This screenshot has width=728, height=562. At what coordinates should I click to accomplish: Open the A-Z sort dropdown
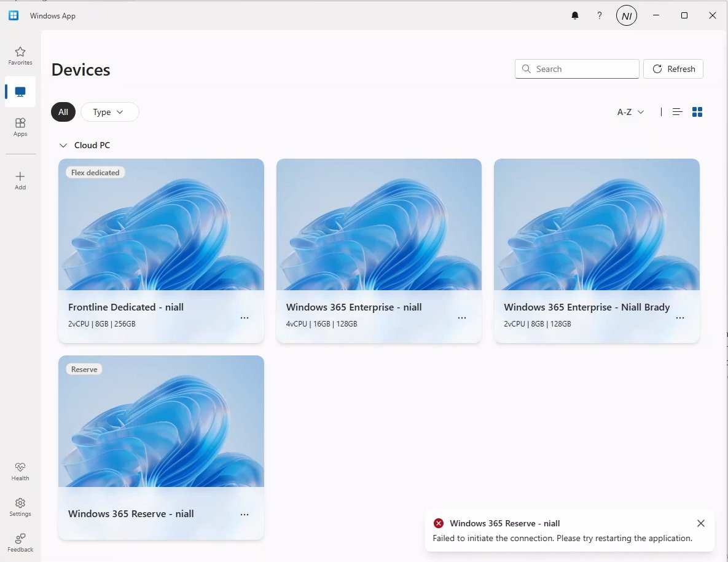(x=630, y=112)
